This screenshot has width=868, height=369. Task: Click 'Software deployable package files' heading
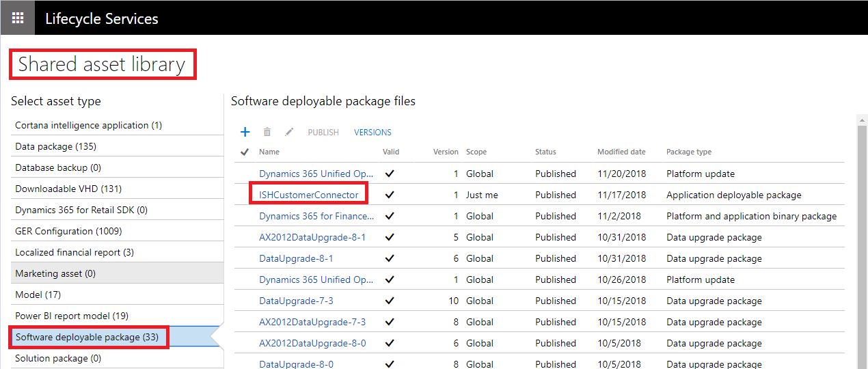click(323, 101)
